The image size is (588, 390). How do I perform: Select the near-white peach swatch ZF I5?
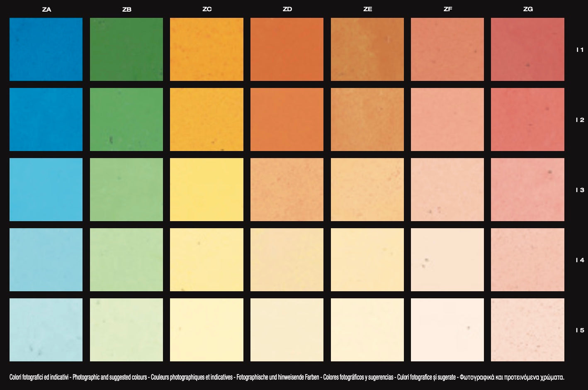(x=447, y=330)
